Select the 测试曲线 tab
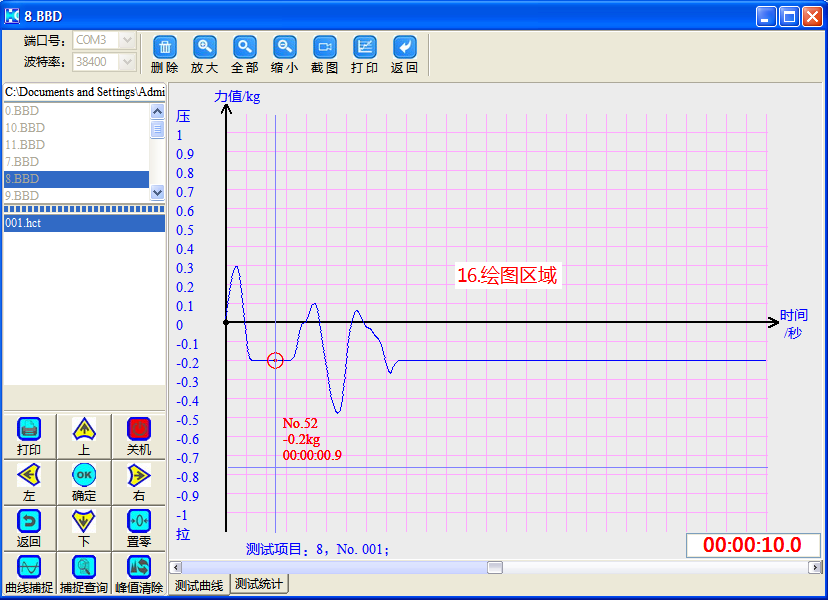Viewport: 829px width, 600px height. pos(199,585)
